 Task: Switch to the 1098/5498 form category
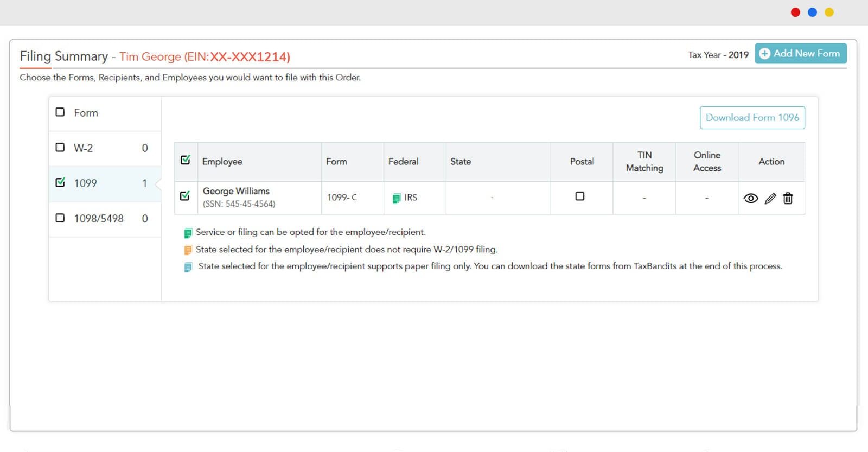[x=99, y=219]
